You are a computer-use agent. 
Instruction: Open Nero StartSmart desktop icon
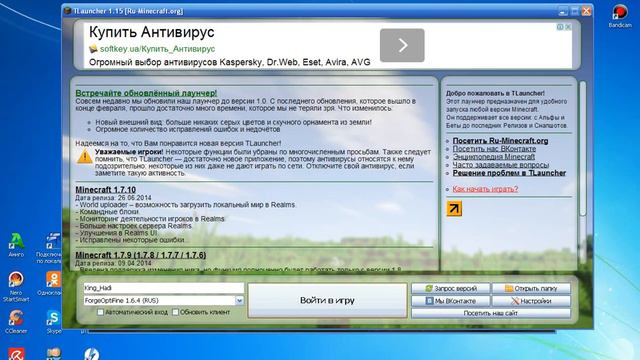(x=16, y=287)
